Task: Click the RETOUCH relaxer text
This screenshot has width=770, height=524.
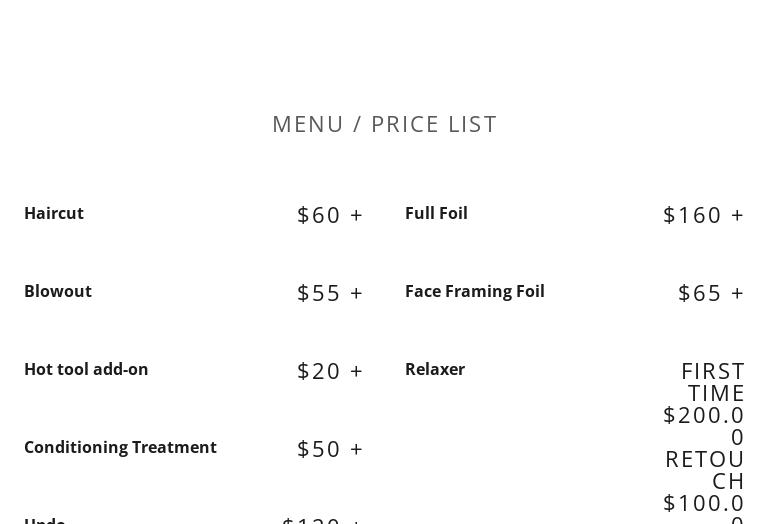Action: click(706, 469)
